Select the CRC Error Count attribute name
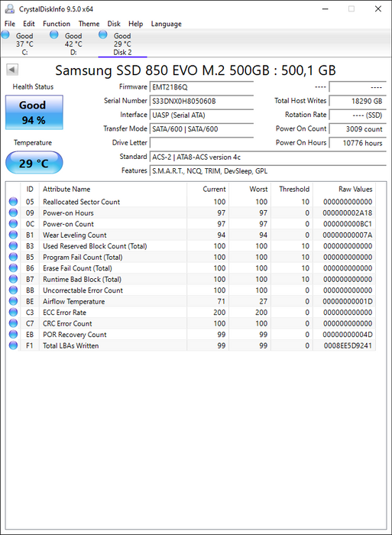This screenshot has height=535, width=392. pos(67,323)
